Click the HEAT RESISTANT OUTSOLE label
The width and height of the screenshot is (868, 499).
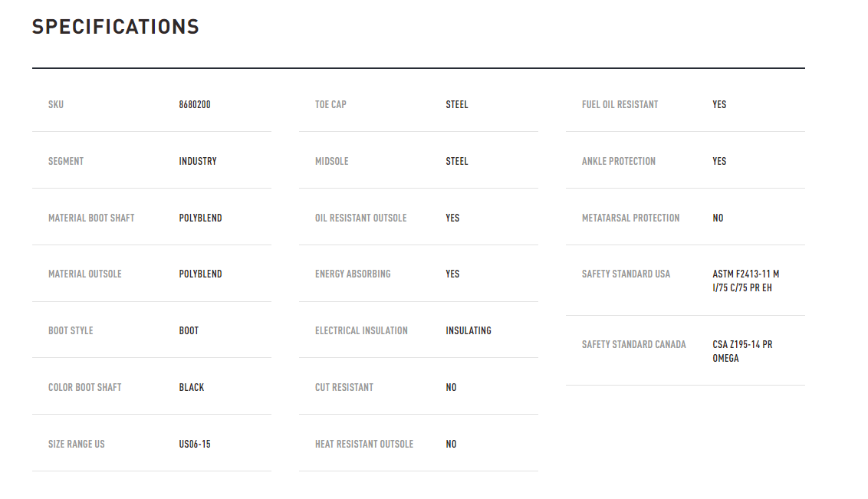pos(364,445)
